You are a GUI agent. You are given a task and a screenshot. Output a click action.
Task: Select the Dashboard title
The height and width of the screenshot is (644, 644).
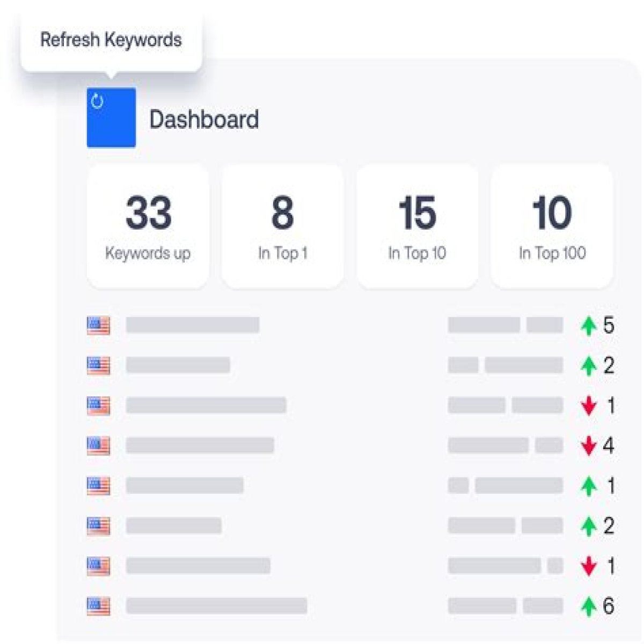204,119
